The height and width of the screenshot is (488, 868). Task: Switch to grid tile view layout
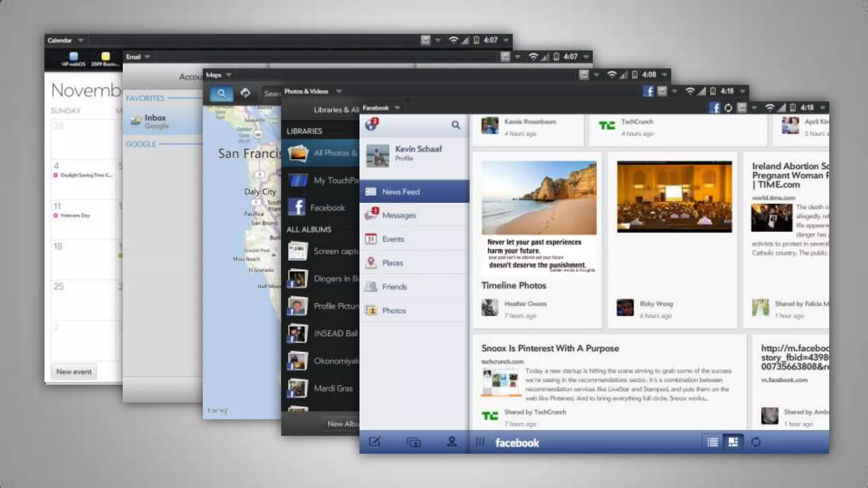point(733,442)
